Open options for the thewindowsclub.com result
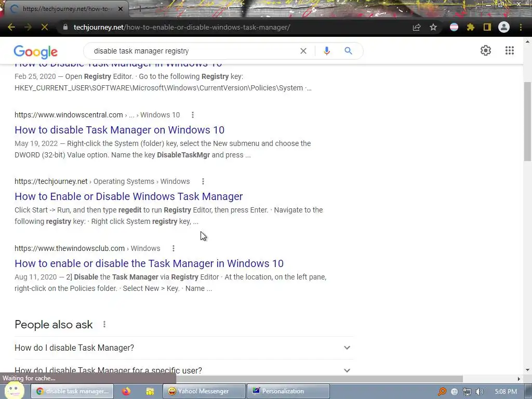This screenshot has width=532, height=399. click(x=174, y=248)
